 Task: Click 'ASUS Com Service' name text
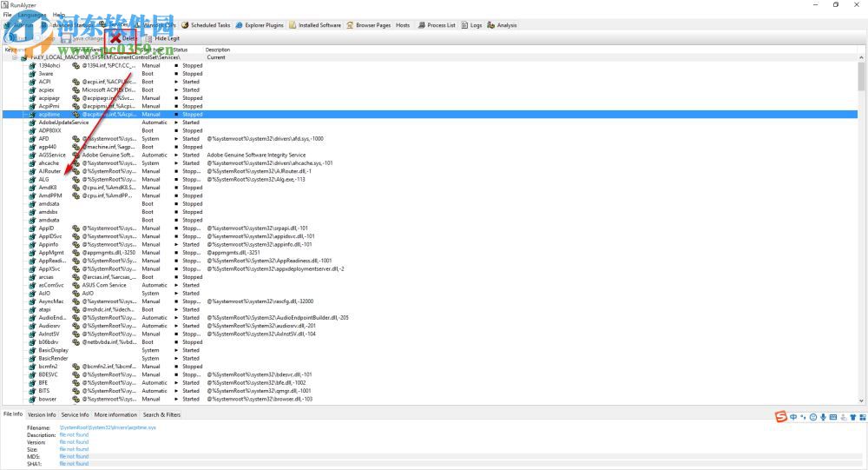104,286
